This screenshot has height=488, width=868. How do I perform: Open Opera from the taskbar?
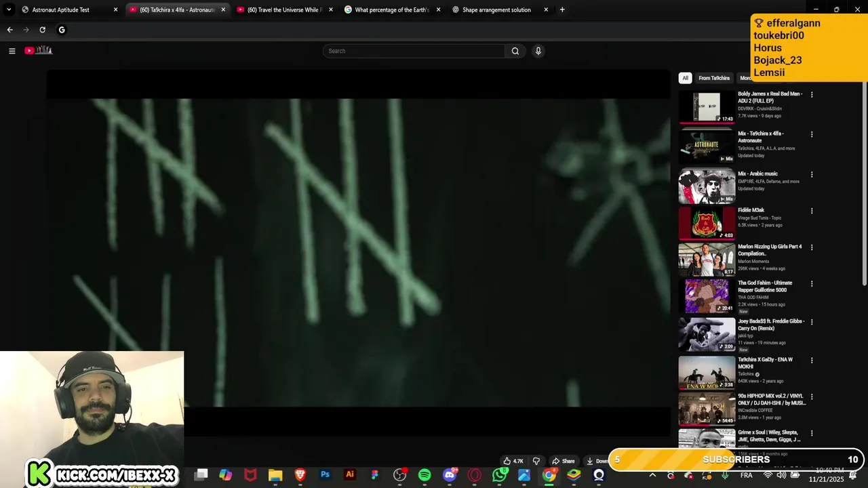coord(474,475)
